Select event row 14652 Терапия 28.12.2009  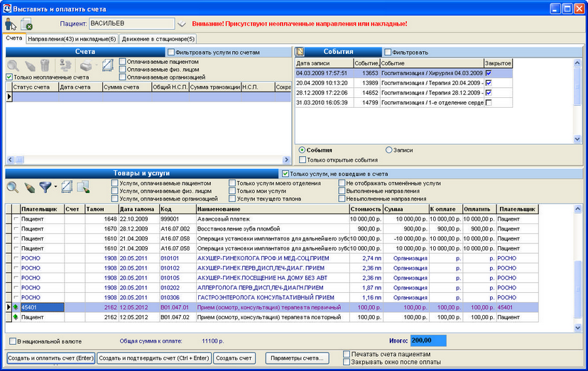click(404, 92)
